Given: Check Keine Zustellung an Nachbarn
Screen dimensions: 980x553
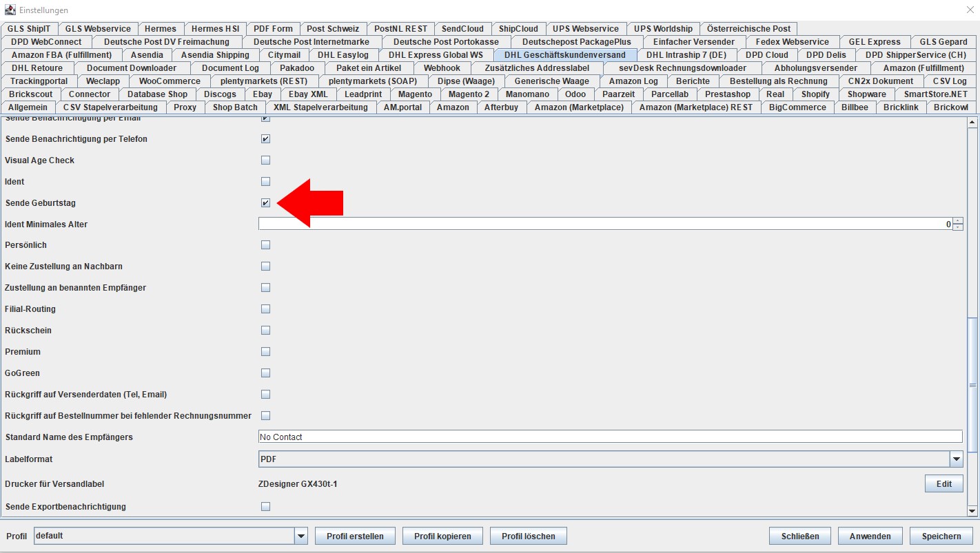Looking at the screenshot, I should pos(265,267).
